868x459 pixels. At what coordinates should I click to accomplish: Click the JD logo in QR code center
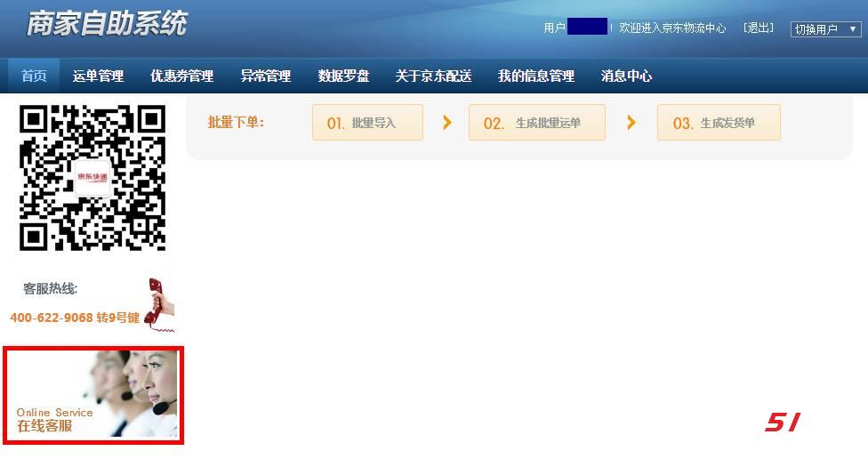pyautogui.click(x=92, y=177)
